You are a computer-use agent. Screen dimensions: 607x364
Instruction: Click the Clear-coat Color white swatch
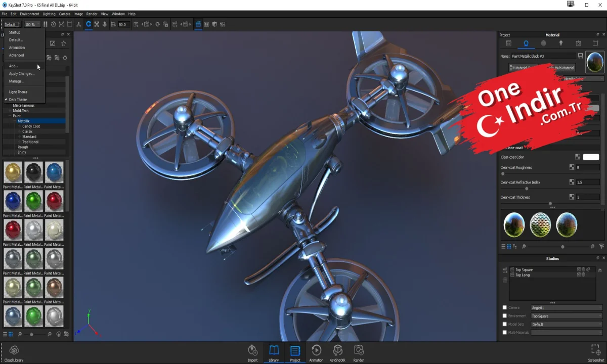pos(591,157)
